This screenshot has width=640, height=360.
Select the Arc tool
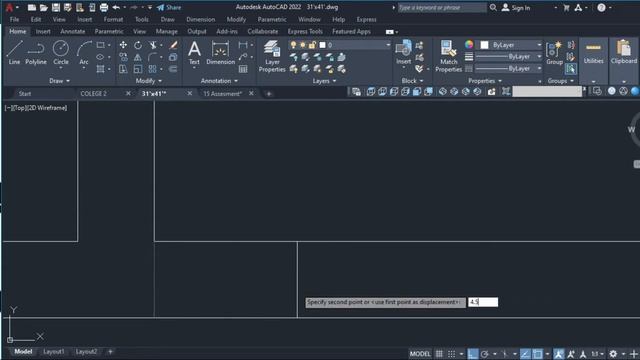tap(84, 53)
